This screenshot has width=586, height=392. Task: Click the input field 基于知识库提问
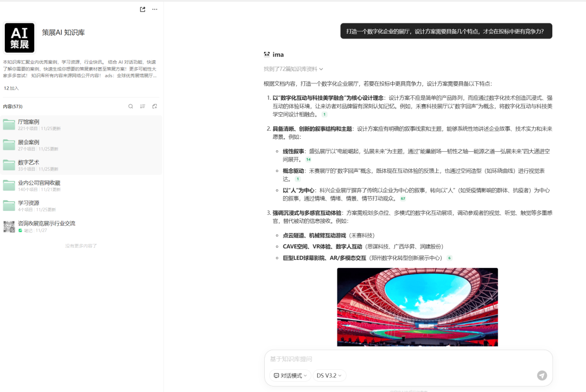[x=326, y=358]
